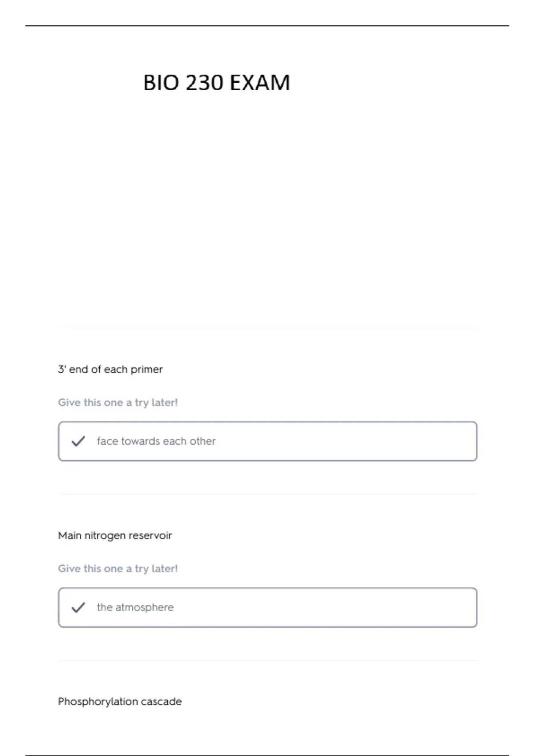Image resolution: width=534 pixels, height=756 pixels.
Task: Click the faint divider above the primer question
Action: pyautogui.click(x=267, y=328)
